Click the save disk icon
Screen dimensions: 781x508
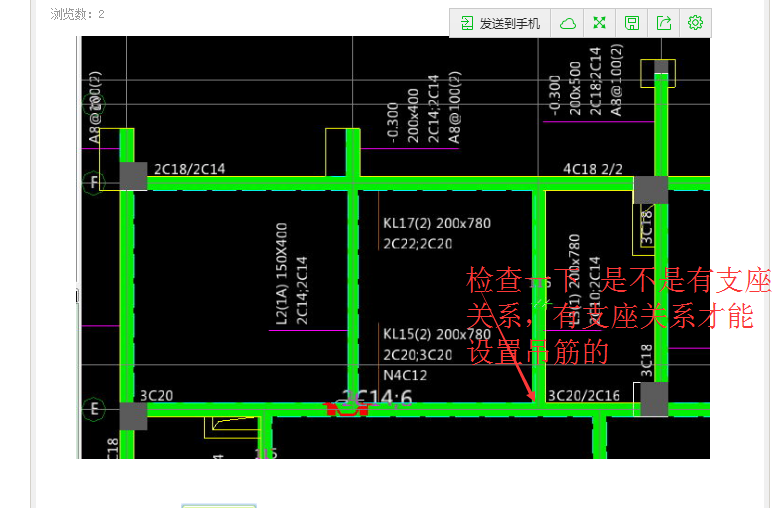click(632, 23)
